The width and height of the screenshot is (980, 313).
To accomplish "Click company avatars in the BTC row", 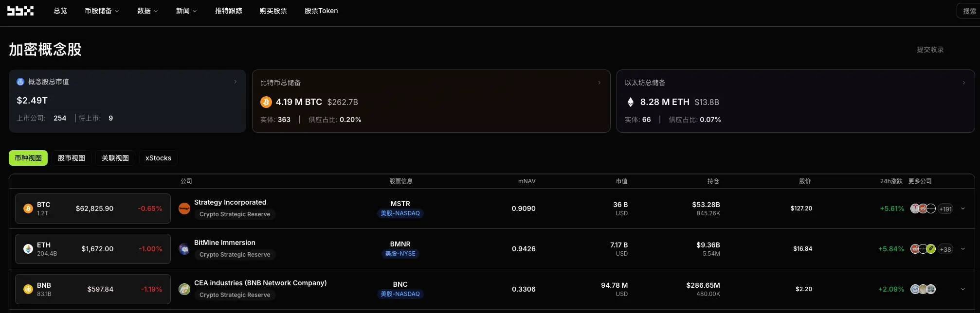I will [923, 209].
